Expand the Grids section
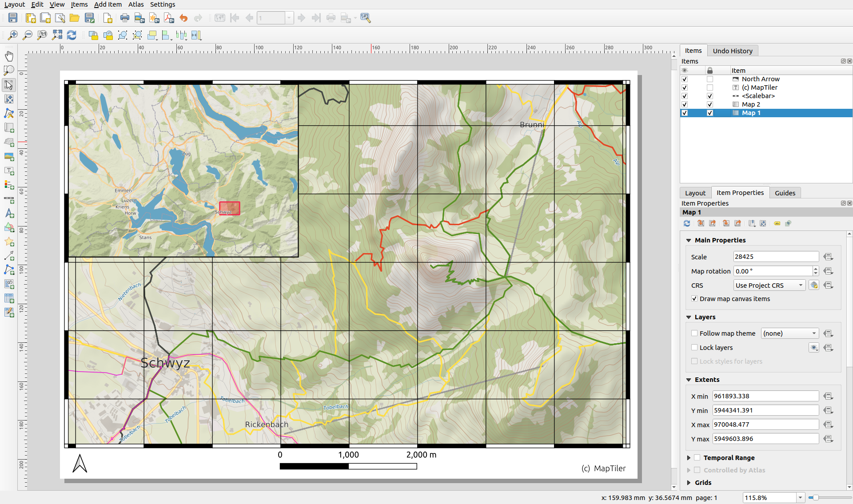Image resolution: width=853 pixels, height=504 pixels. point(689,483)
